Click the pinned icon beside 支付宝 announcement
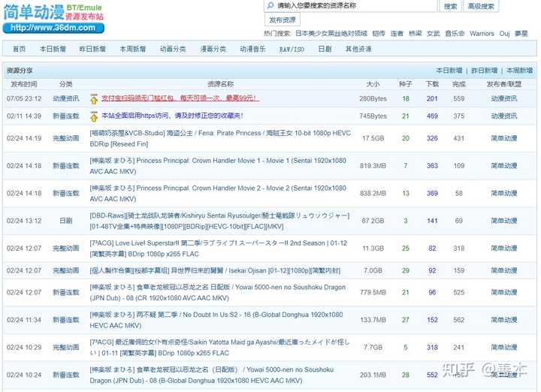Screen dimensions: 541x392 coord(93,99)
